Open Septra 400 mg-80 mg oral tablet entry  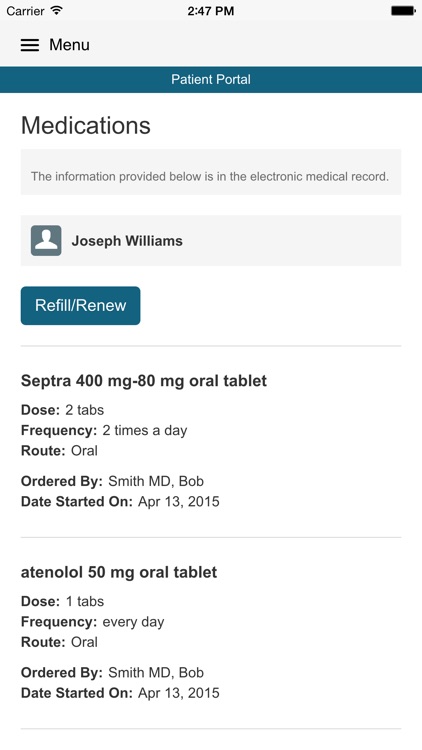click(144, 381)
